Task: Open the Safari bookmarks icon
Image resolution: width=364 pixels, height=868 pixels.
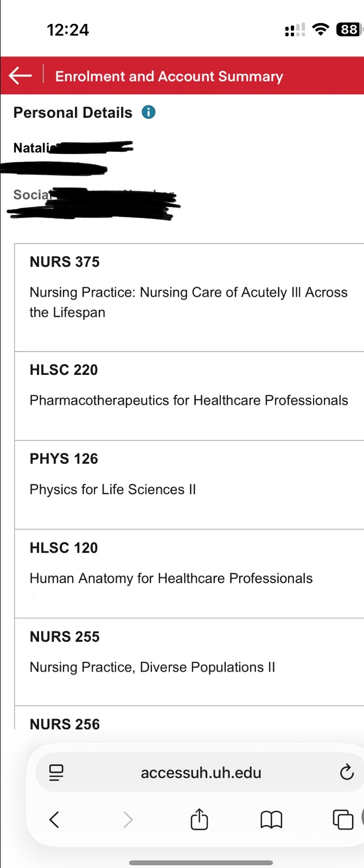Action: [x=271, y=819]
